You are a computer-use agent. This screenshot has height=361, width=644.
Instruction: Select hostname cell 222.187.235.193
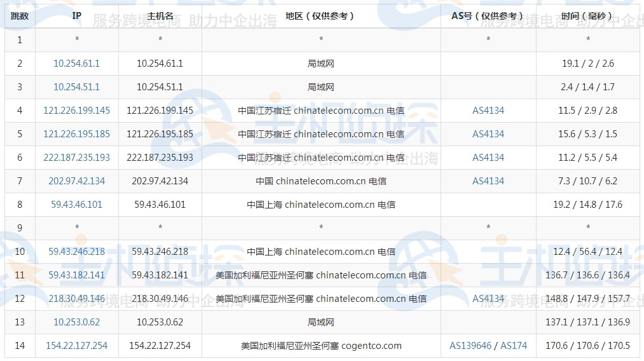[x=160, y=157]
